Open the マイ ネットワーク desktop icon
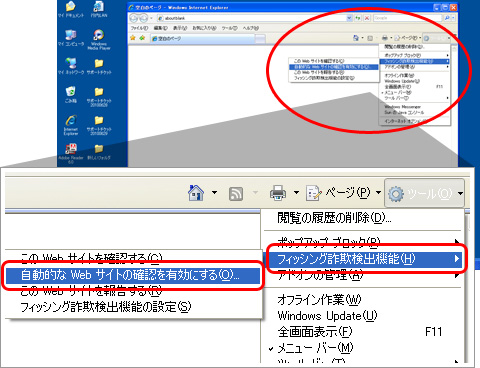The height and width of the screenshot is (368, 480). pyautogui.click(x=71, y=66)
